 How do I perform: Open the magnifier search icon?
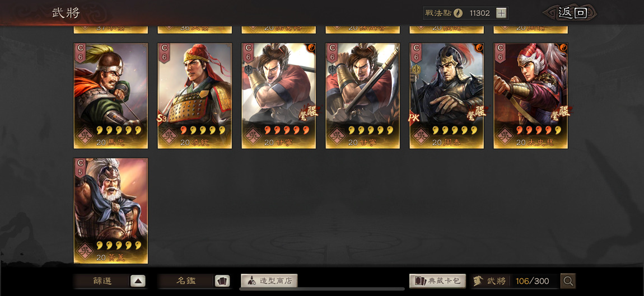point(568,281)
